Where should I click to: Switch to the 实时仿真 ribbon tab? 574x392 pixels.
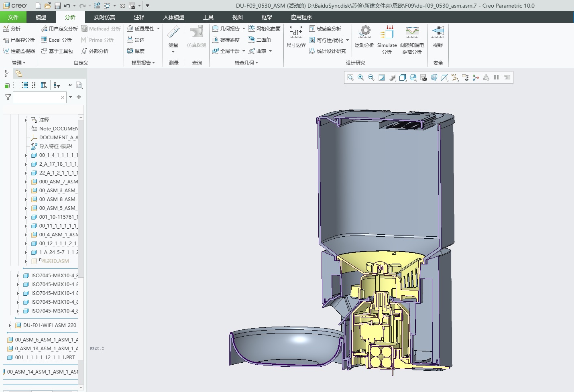click(x=104, y=17)
